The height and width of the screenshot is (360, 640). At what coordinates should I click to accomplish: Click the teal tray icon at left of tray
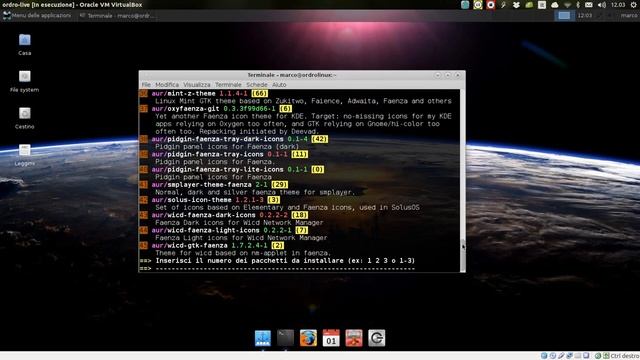click(x=465, y=5)
